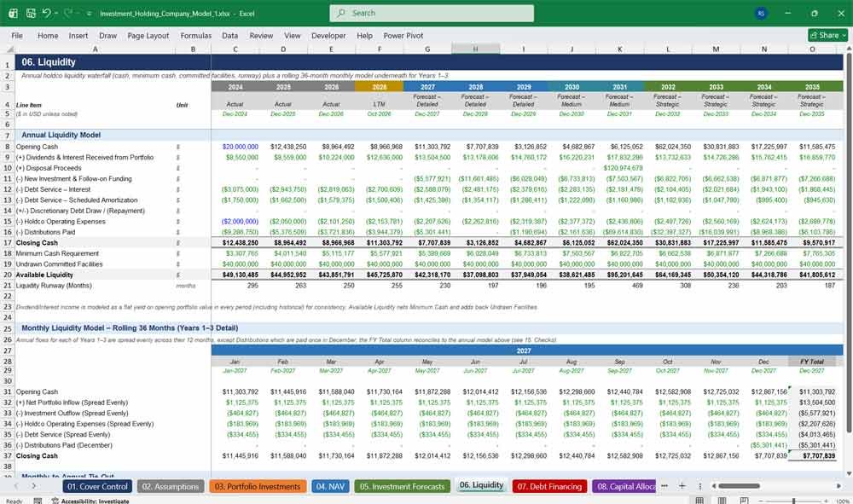Image resolution: width=853 pixels, height=504 pixels.
Task: Click the zoom out minus button
Action: tap(762, 501)
